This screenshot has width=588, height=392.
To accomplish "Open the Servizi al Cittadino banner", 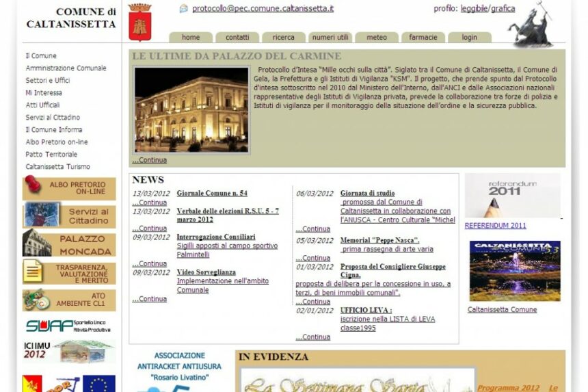I will 69,215.
